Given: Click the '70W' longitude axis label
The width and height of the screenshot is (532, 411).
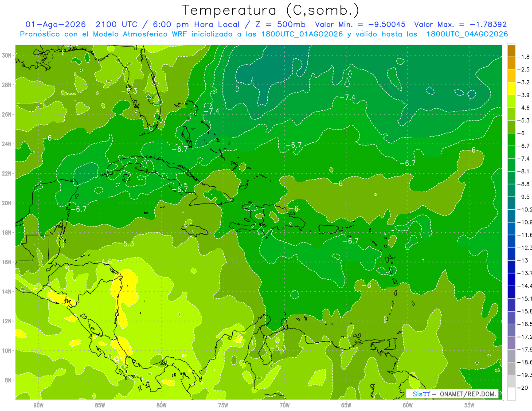Looking at the screenshot, I should click(x=285, y=405).
